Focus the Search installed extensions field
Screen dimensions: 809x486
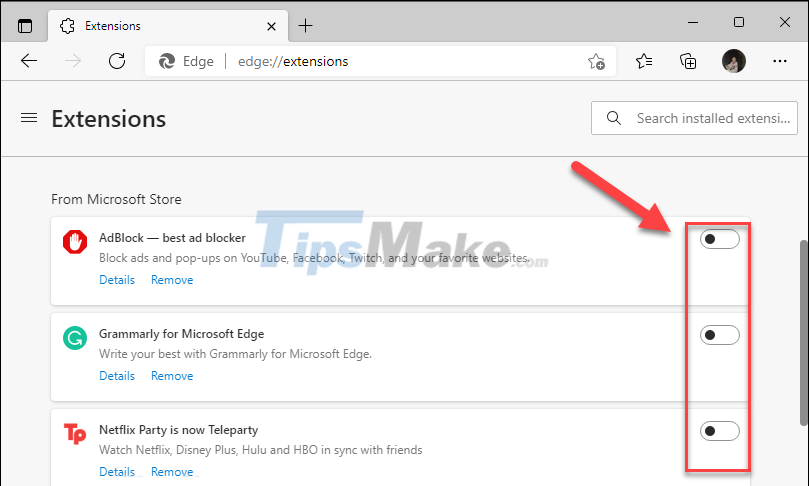pos(694,118)
